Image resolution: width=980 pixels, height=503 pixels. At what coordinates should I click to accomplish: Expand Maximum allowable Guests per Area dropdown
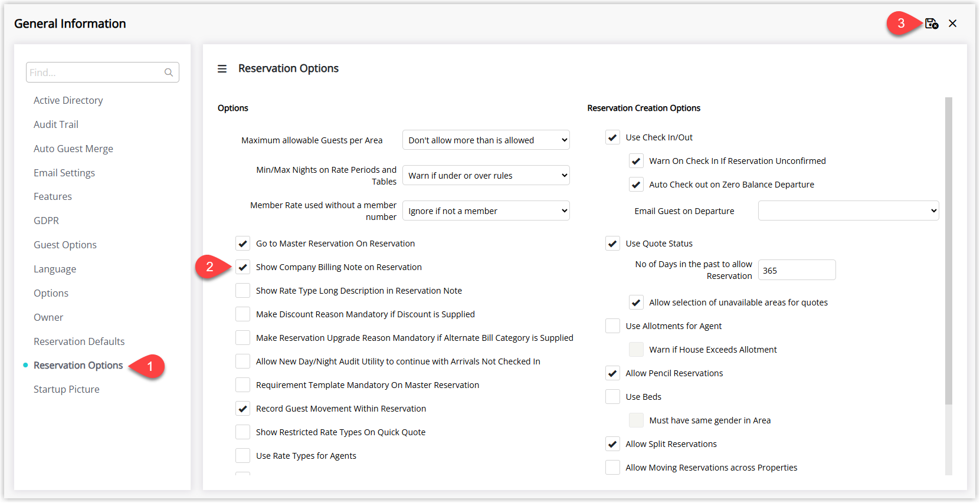pos(486,140)
